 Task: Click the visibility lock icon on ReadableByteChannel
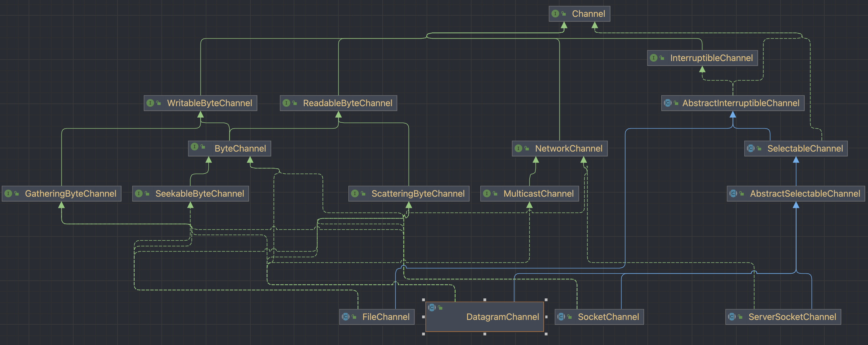click(295, 103)
